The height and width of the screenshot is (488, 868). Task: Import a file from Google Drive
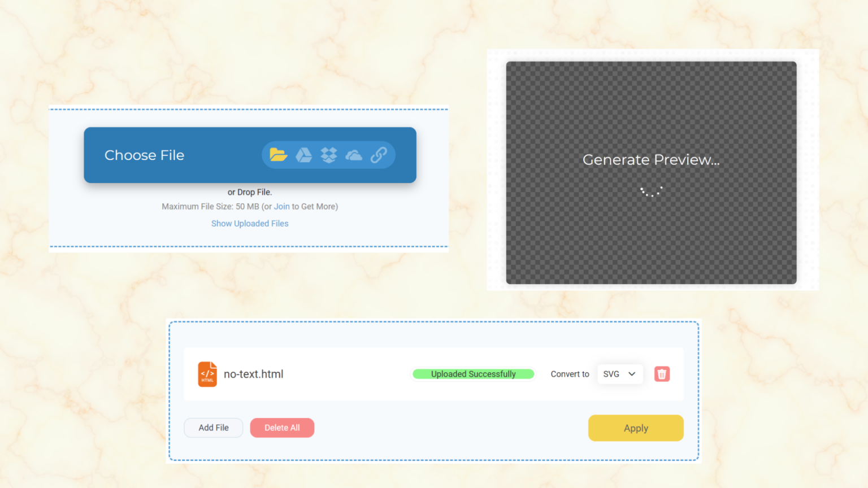click(x=303, y=155)
